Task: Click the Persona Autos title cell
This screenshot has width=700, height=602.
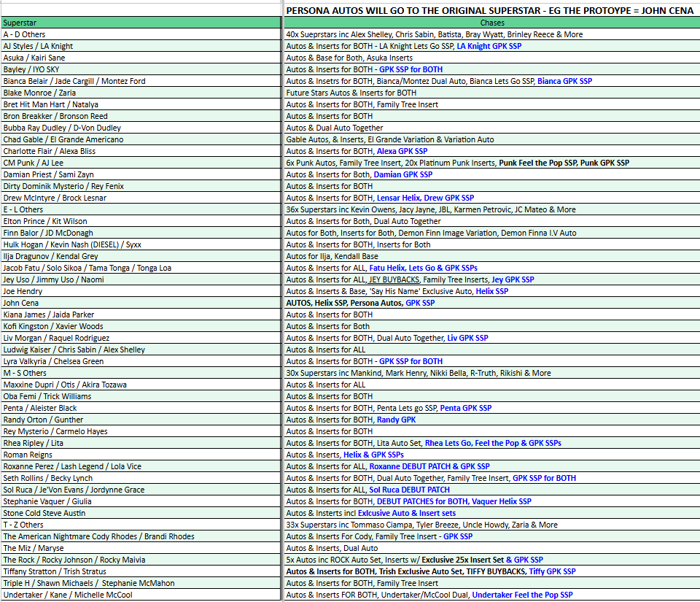Action: (x=492, y=10)
